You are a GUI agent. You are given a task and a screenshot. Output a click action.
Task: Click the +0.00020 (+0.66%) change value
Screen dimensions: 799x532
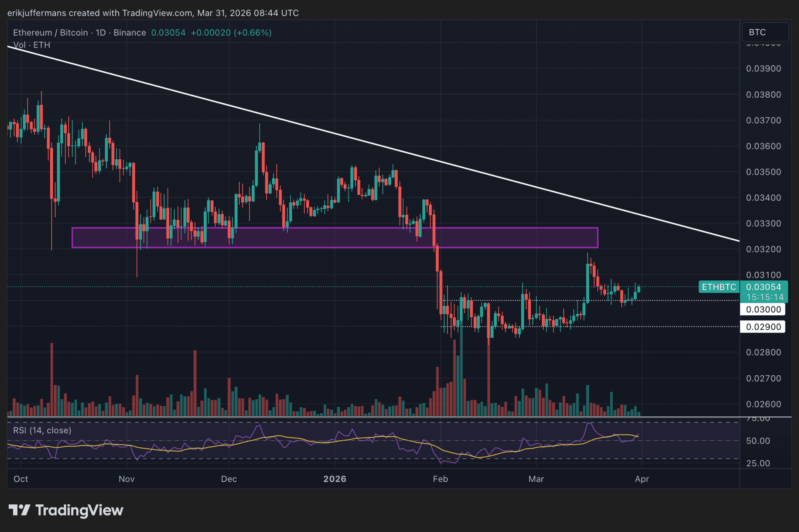(231, 33)
